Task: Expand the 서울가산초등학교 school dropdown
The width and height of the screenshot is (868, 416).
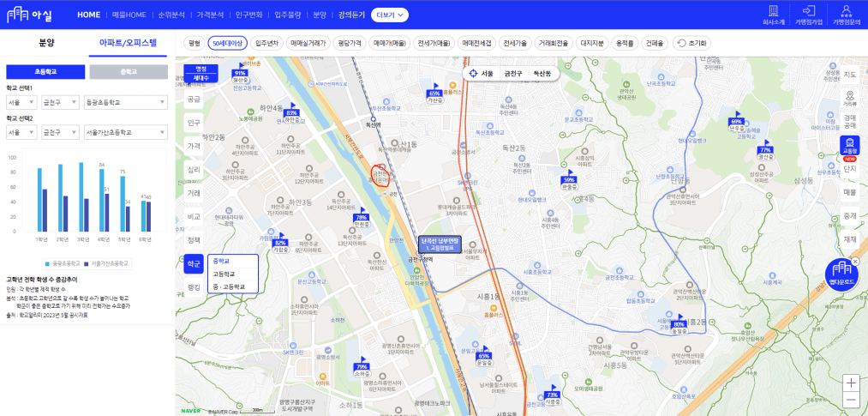Action: (125, 133)
